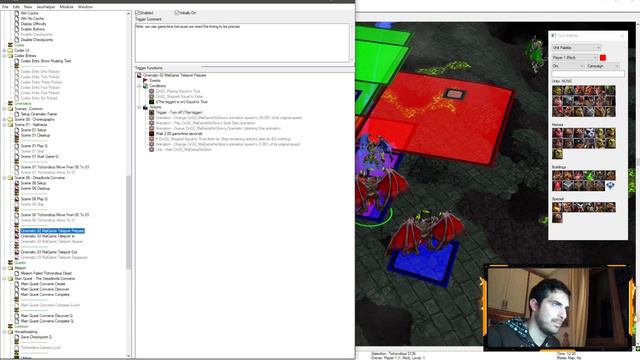Click the Trigger - Turn off action icon
This screenshot has width=640, height=360.
point(151,113)
